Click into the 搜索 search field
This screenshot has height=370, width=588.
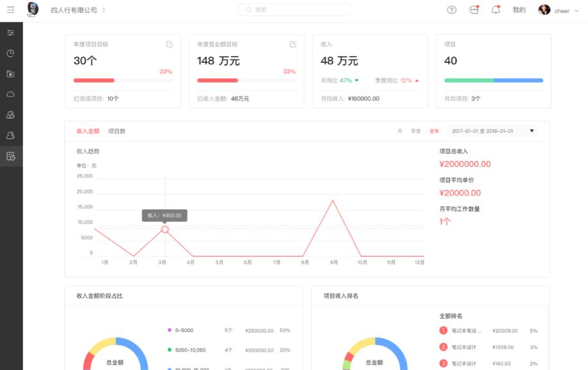[x=295, y=10]
